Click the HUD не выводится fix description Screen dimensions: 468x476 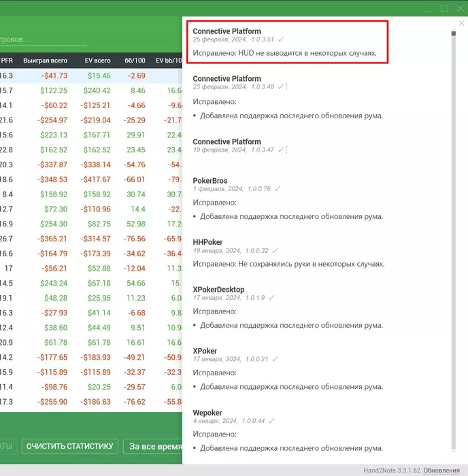coord(284,53)
